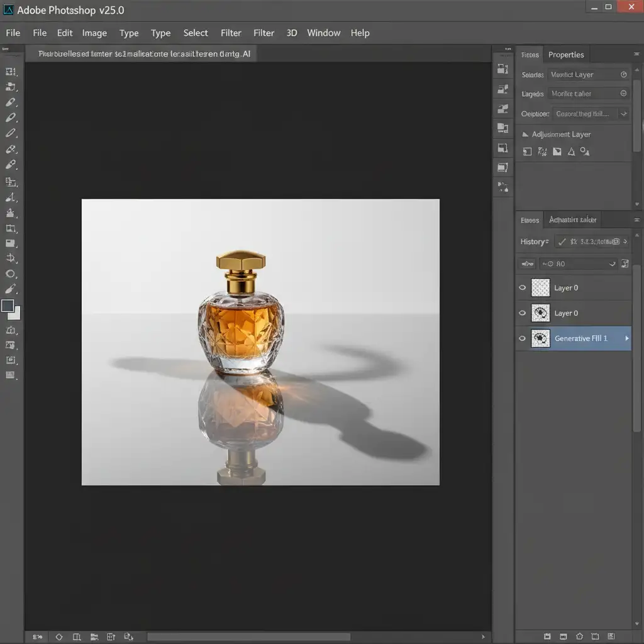
Task: Click the first icon under Adjustment Layer
Action: point(527,152)
